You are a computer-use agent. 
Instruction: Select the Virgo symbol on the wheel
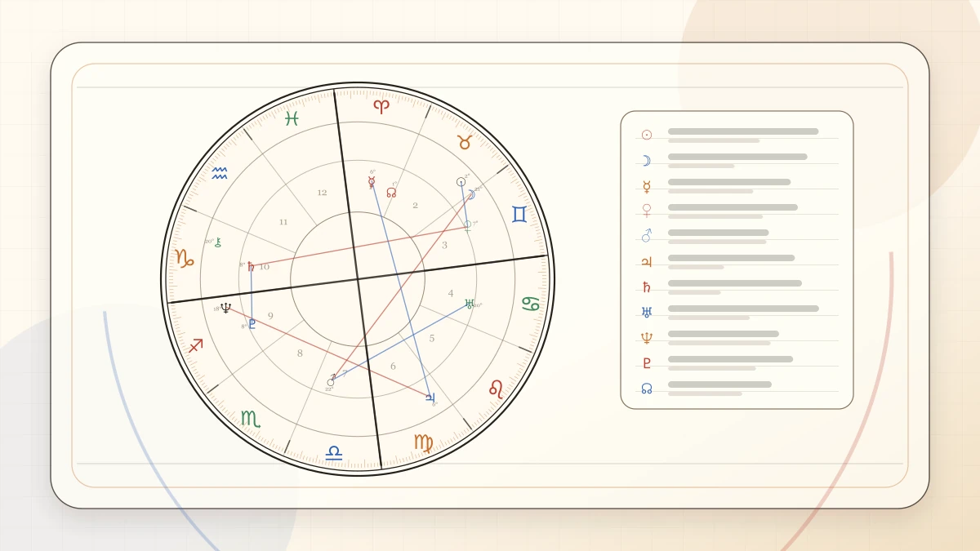(423, 443)
